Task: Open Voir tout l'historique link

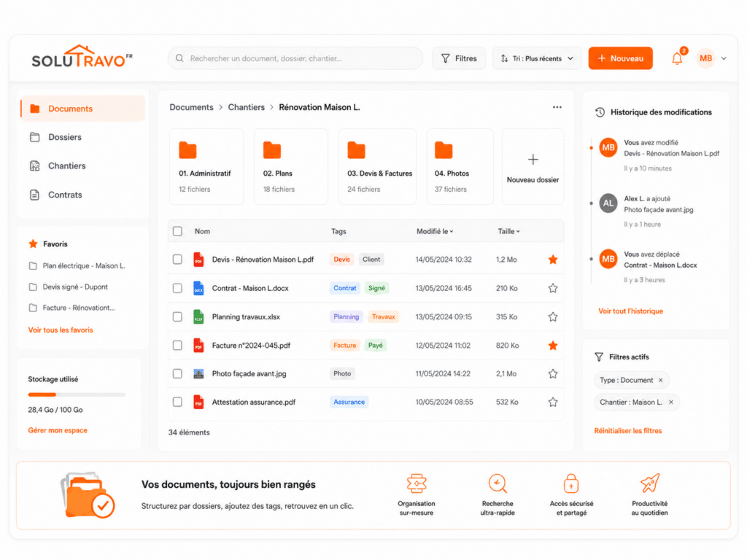Action: coord(631,311)
